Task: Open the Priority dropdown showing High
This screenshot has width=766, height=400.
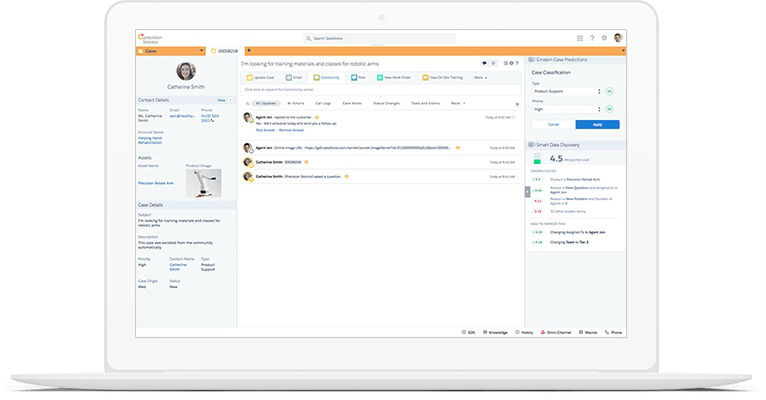Action: click(x=566, y=108)
